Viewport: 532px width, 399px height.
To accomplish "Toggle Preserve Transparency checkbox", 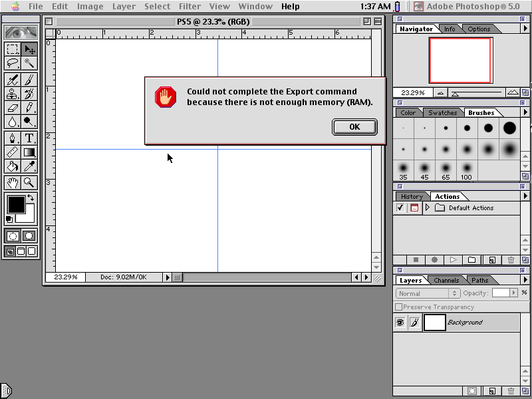I will click(398, 307).
